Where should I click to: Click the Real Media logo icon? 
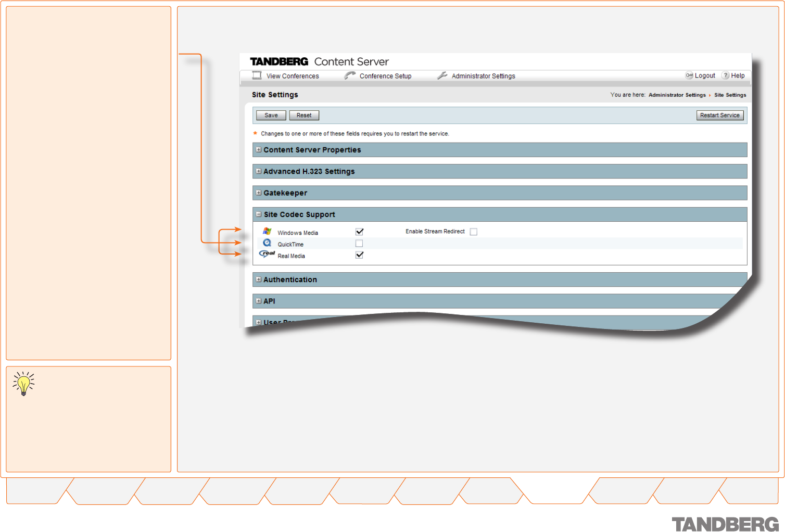267,254
